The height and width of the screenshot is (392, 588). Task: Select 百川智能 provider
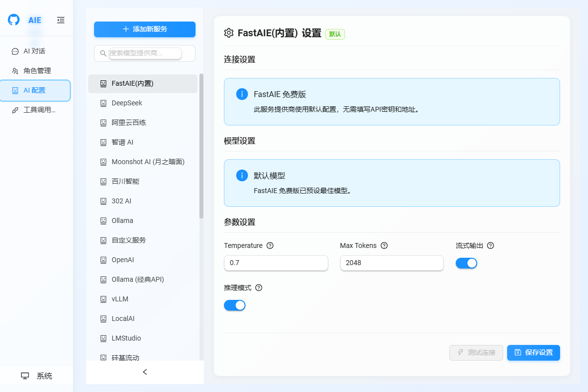click(143, 181)
